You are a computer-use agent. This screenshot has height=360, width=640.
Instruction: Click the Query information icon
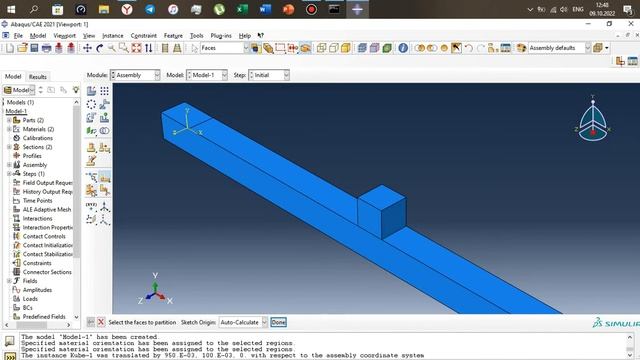point(403,48)
